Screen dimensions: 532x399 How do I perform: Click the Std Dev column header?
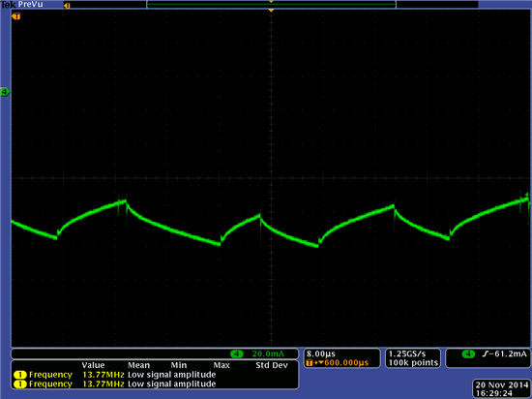272,365
